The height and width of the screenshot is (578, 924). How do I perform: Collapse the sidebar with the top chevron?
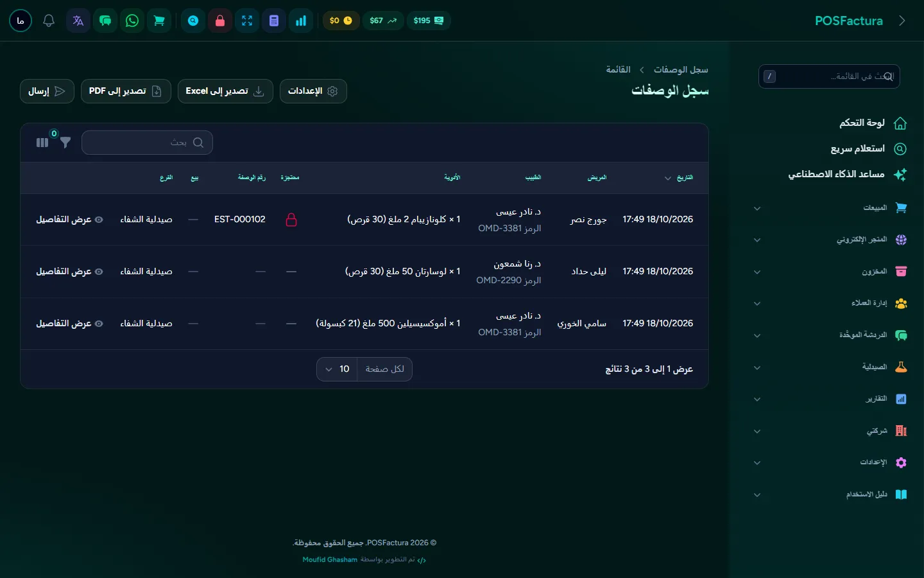902,21
